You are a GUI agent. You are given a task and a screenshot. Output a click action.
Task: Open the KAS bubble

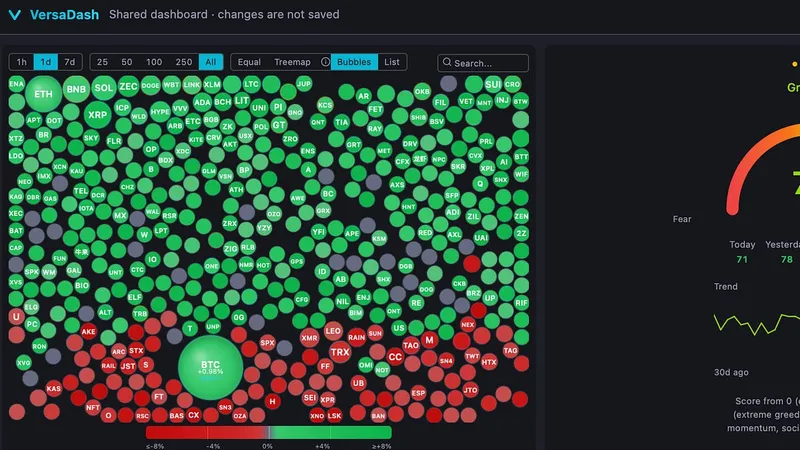[54, 389]
